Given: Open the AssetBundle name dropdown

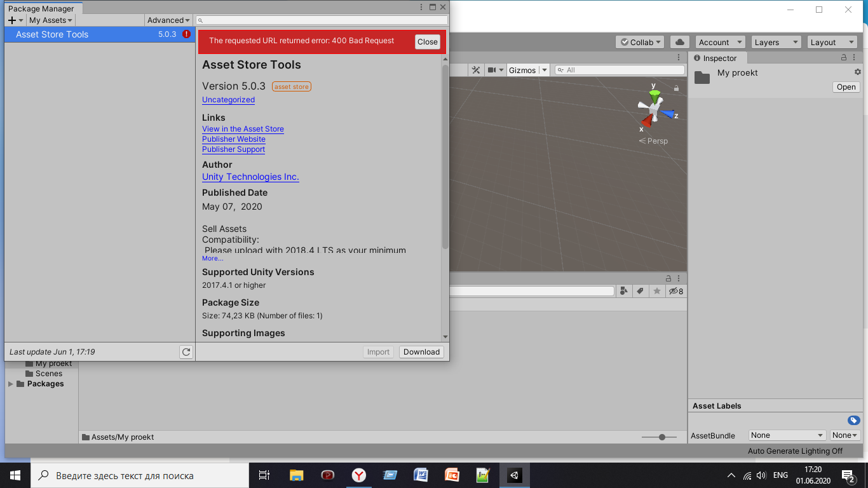Looking at the screenshot, I should coord(787,435).
